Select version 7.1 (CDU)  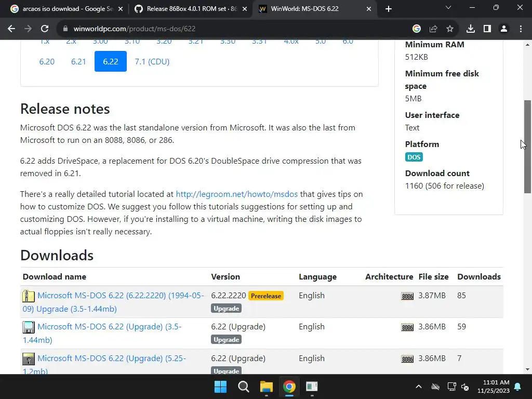coord(152,61)
